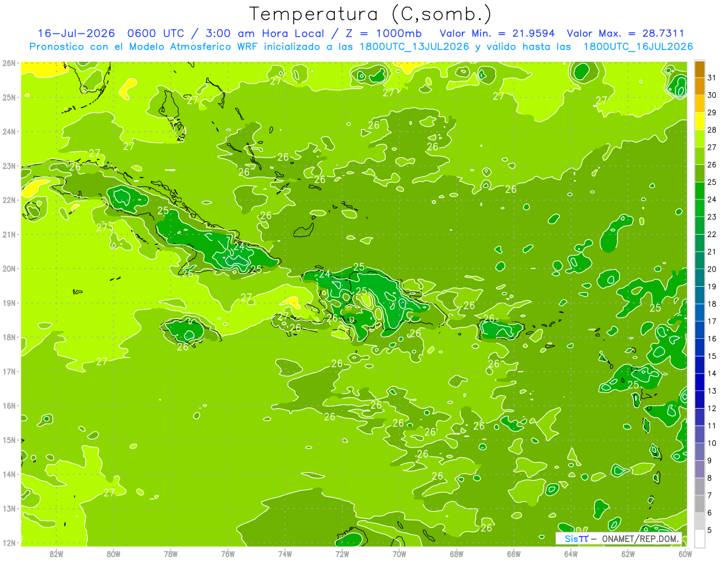Pick the dark blue swatch between 12 and 13

point(699,400)
